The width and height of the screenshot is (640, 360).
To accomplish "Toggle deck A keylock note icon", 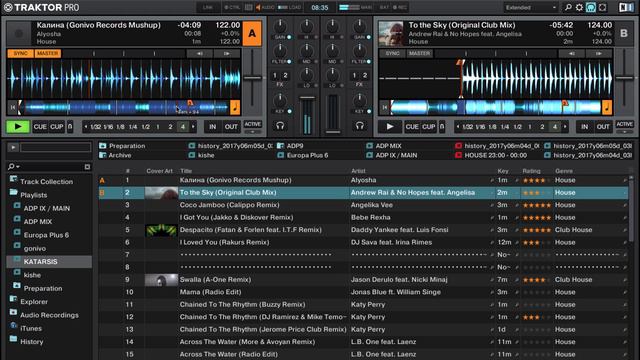I will (235, 107).
